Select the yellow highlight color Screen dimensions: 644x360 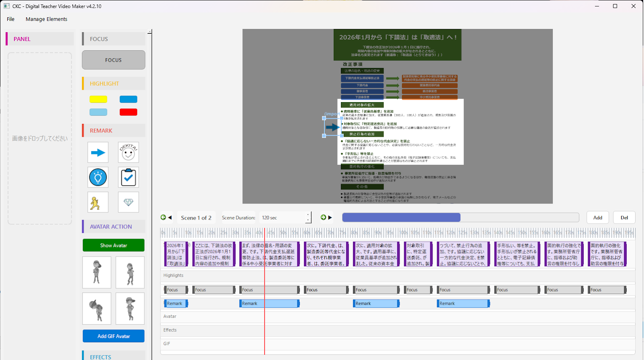pyautogui.click(x=98, y=99)
